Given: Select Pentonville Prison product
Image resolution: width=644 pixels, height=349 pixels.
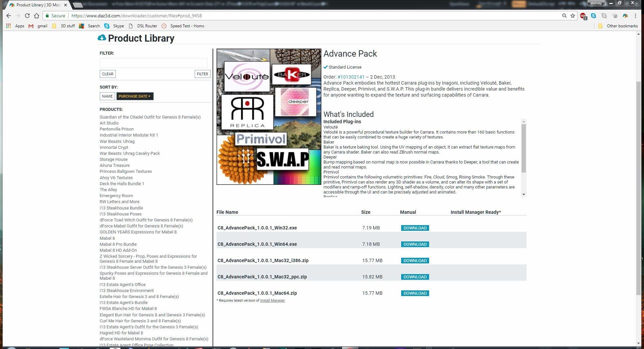Looking at the screenshot, I should (x=117, y=129).
